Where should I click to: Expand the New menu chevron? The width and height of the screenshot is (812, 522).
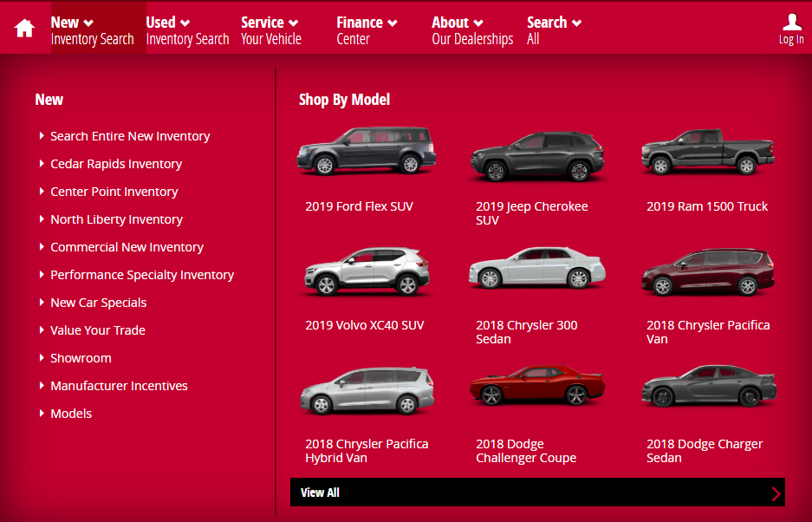click(x=85, y=22)
